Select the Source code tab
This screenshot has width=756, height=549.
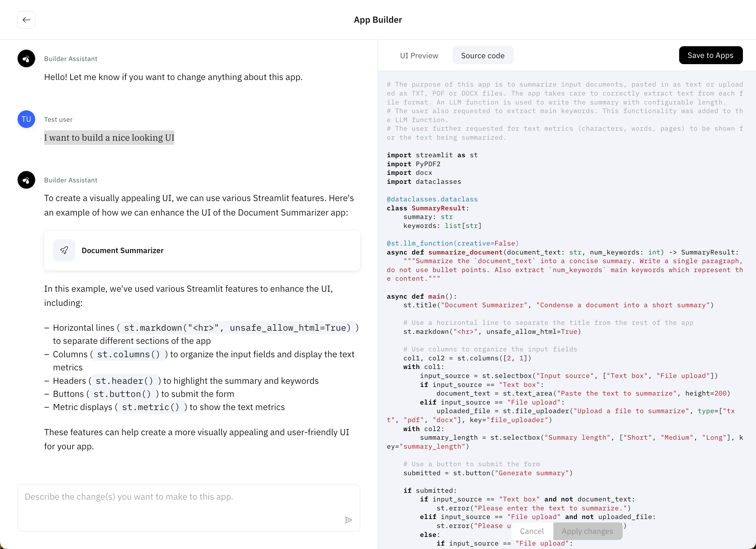tap(483, 56)
